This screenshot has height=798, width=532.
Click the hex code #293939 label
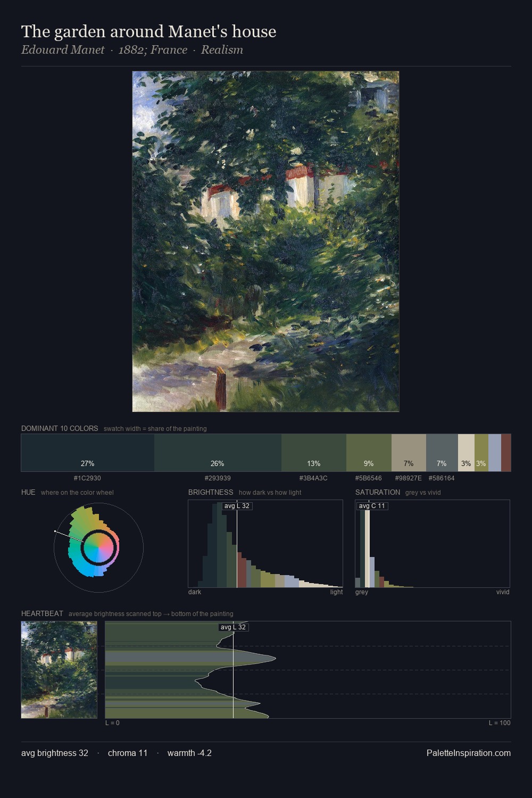coord(218,478)
